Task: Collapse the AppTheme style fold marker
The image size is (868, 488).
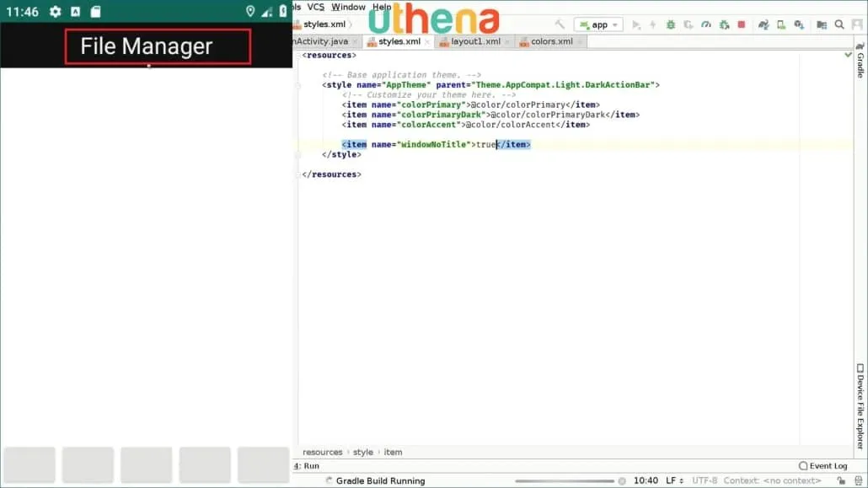Action: coord(297,85)
